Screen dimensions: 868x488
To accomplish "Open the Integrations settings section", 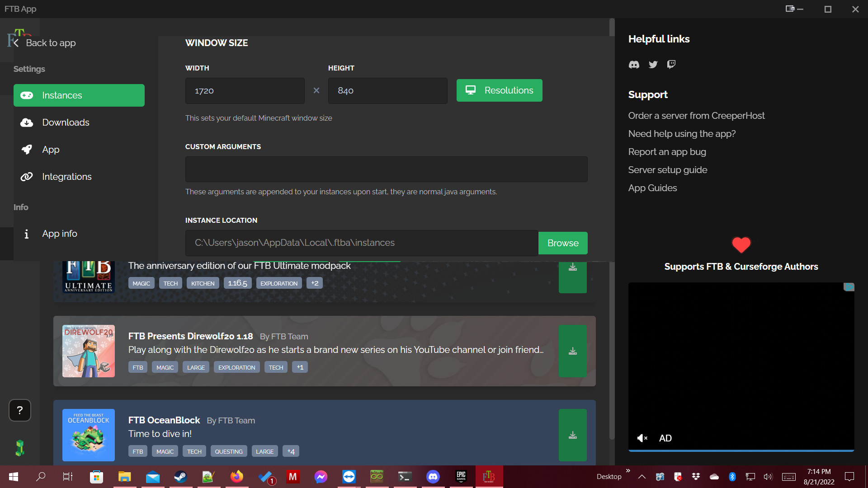I will (66, 177).
